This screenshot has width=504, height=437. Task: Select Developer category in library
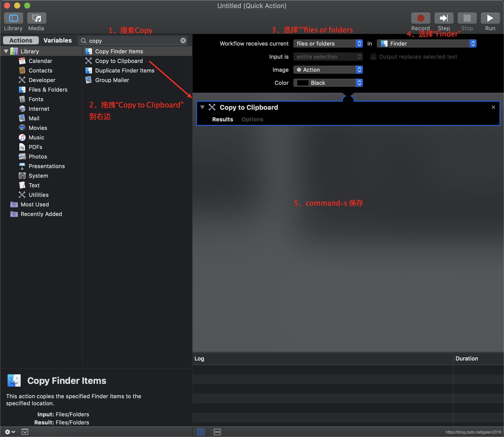click(42, 80)
